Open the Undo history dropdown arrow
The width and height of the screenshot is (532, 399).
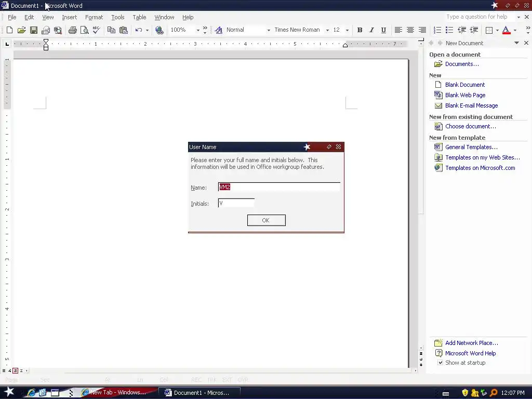147,30
